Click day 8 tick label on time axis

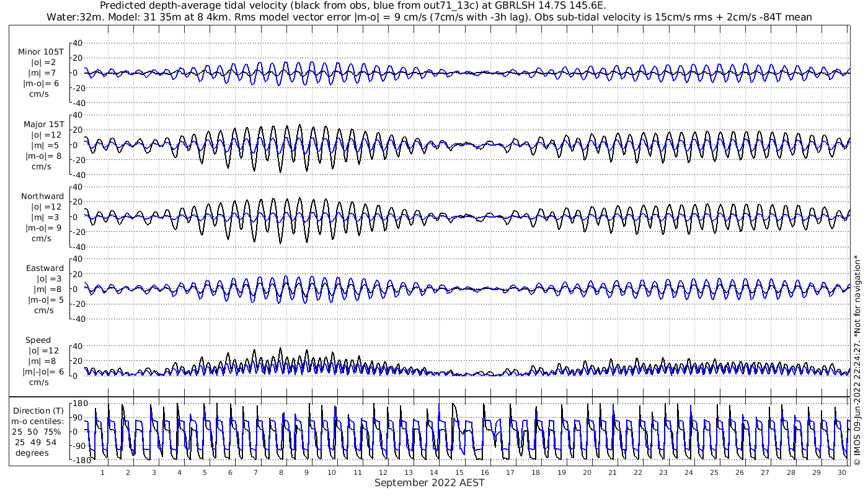[x=281, y=472]
